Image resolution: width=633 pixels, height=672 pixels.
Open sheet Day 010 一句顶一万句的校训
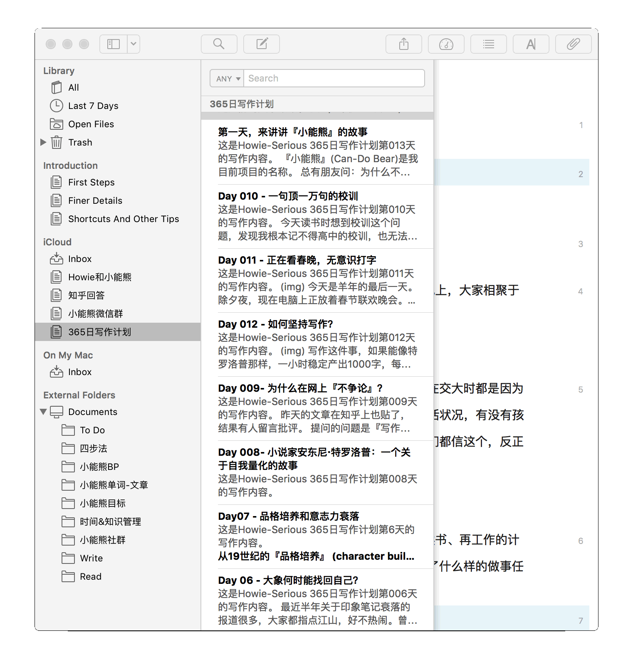(x=317, y=216)
